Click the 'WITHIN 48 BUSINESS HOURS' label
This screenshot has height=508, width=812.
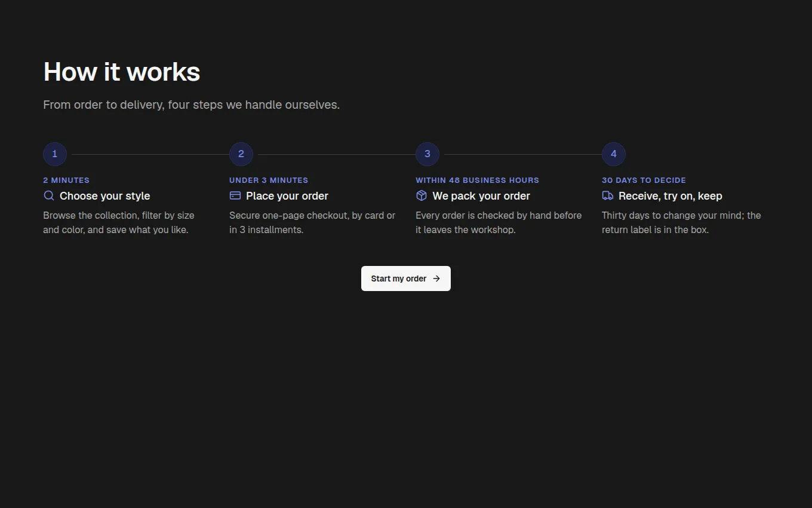478,180
